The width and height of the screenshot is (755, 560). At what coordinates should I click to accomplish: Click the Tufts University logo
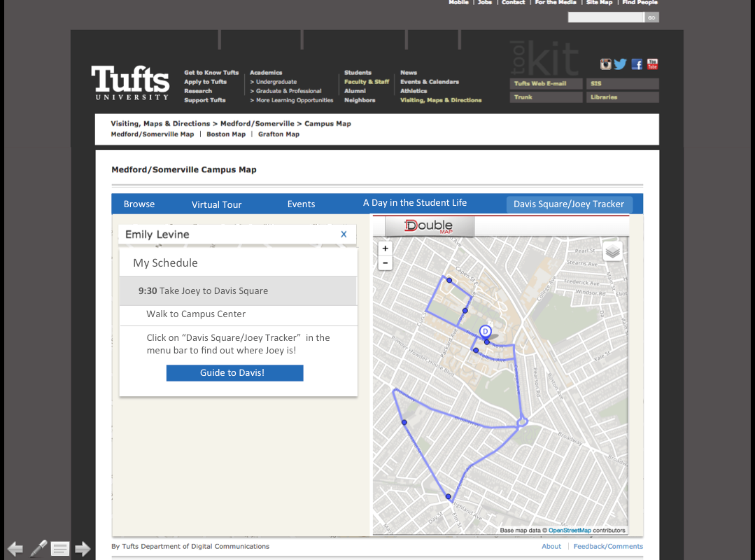pyautogui.click(x=130, y=83)
